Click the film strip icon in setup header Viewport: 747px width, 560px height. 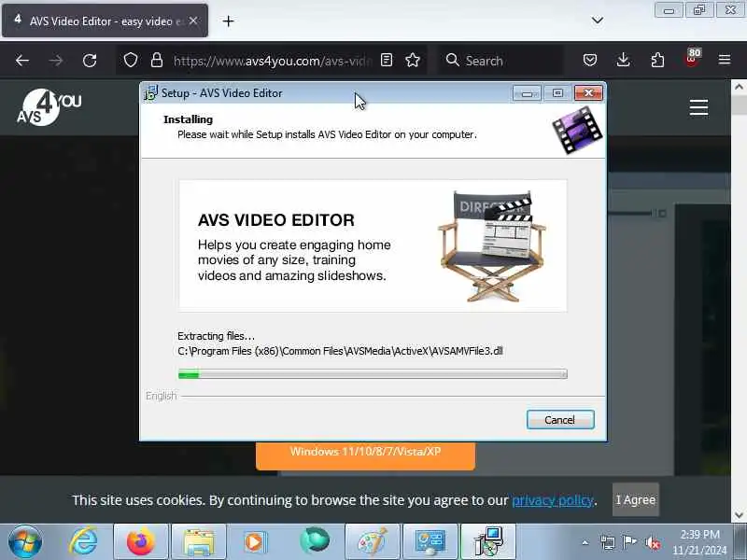(x=577, y=130)
